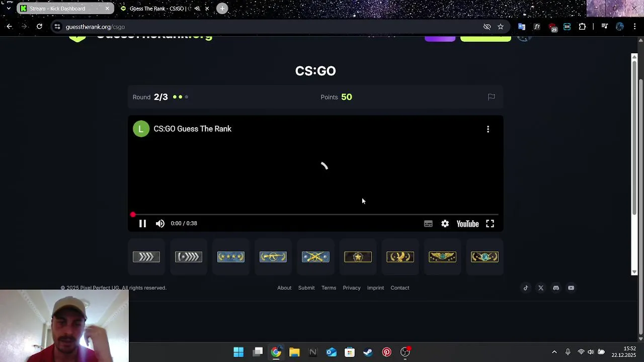The image size is (644, 362).
Task: Select the Master Guardian single AK rank badge
Action: coord(273,257)
